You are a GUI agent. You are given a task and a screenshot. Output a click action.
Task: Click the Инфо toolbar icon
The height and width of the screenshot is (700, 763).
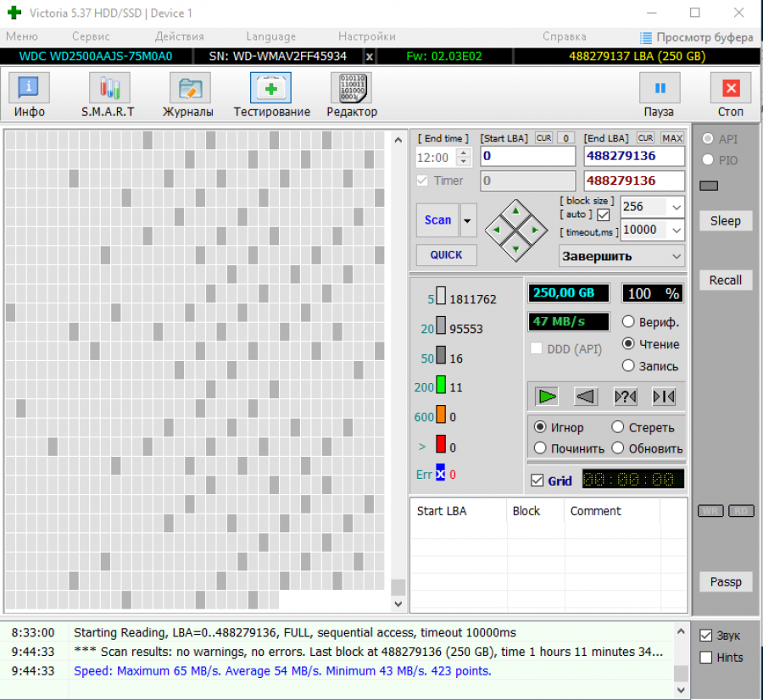[x=29, y=88]
